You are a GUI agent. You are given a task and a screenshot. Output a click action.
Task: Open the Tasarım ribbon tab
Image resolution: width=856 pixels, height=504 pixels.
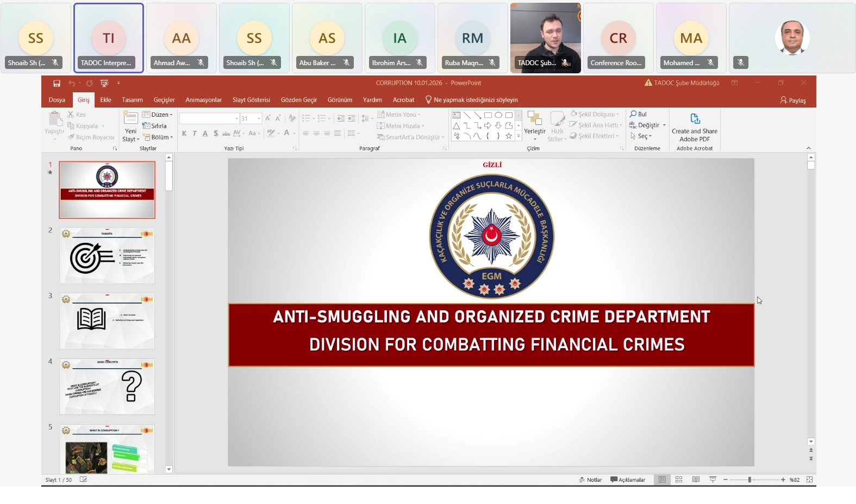132,100
